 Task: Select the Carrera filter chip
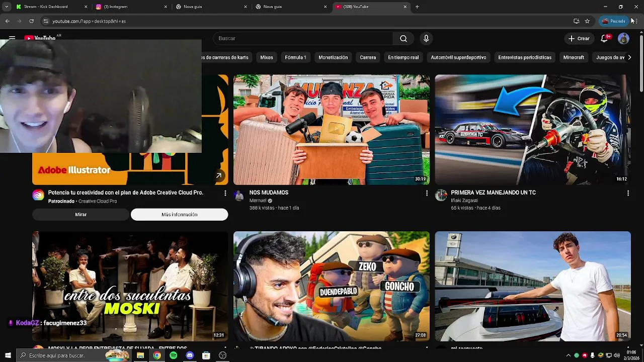pyautogui.click(x=368, y=57)
